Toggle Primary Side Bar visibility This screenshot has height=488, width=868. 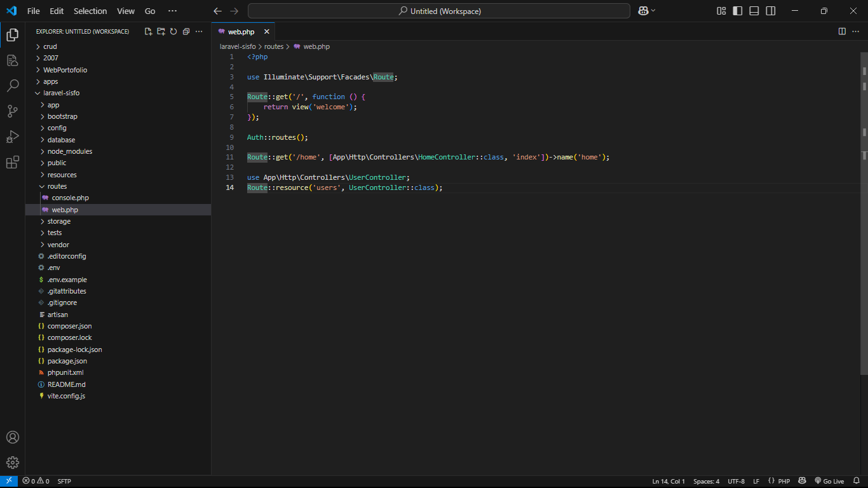pyautogui.click(x=738, y=11)
